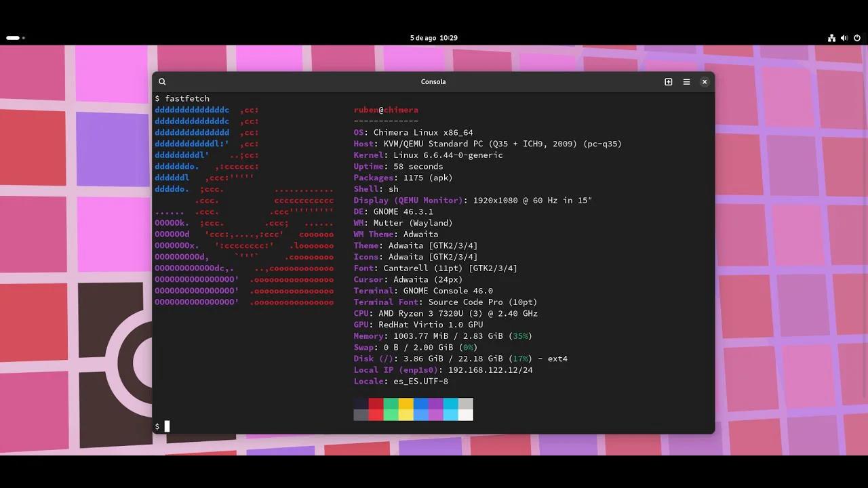
Task: Open a new terminal tab with the plus icon
Action: 668,81
